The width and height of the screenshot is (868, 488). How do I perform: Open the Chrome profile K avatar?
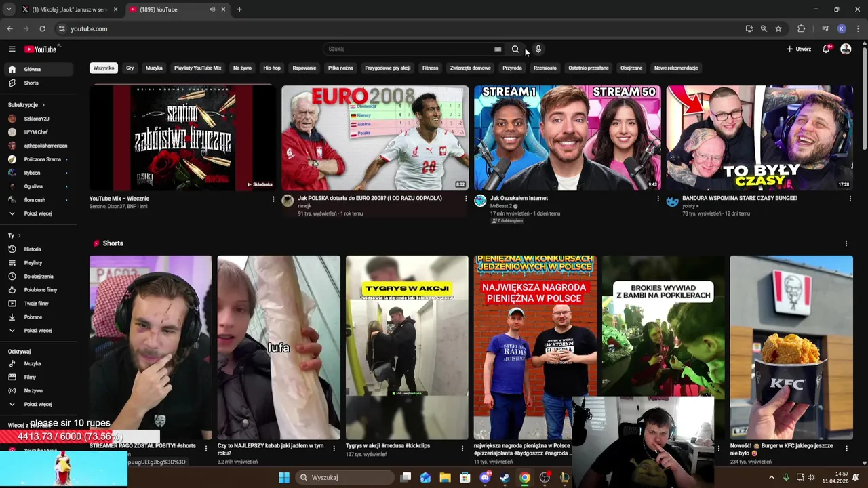tap(842, 28)
